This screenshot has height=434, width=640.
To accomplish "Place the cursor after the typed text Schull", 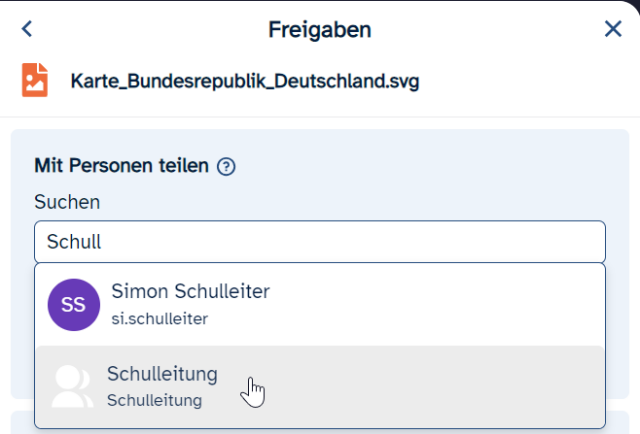I will pyautogui.click(x=104, y=242).
